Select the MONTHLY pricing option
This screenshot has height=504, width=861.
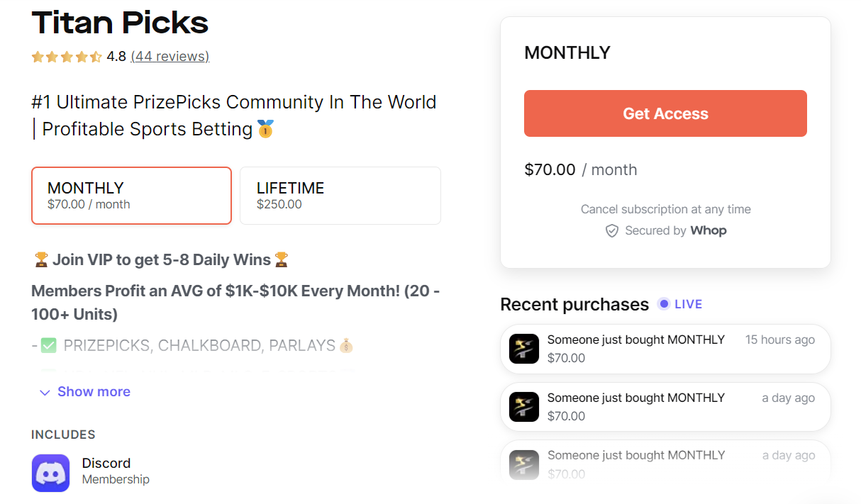coord(131,196)
